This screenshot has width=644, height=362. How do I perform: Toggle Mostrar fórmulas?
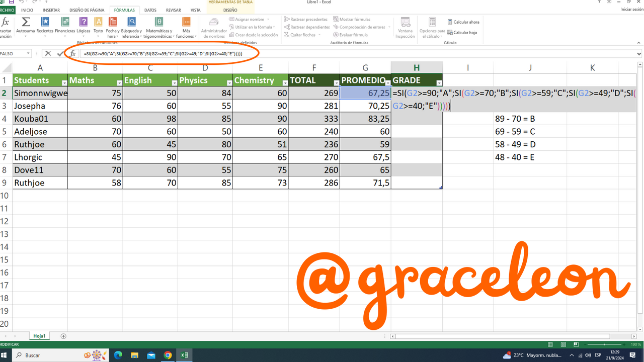[351, 19]
